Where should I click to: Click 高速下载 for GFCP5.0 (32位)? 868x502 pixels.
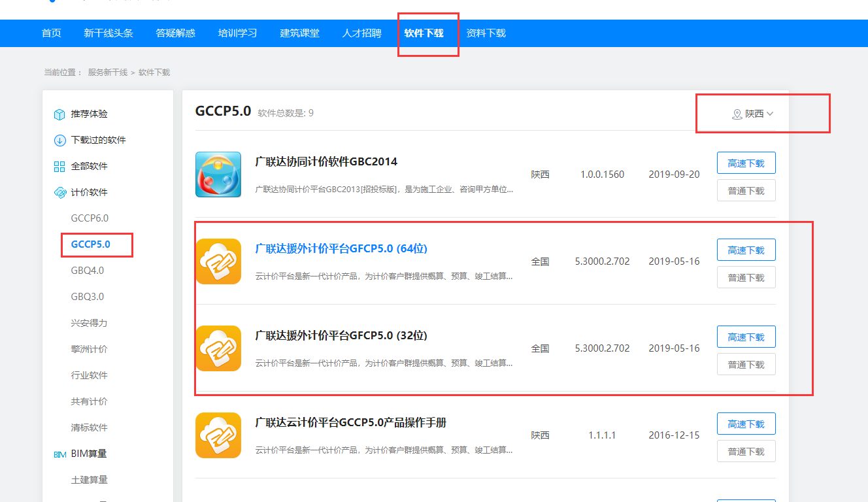746,337
